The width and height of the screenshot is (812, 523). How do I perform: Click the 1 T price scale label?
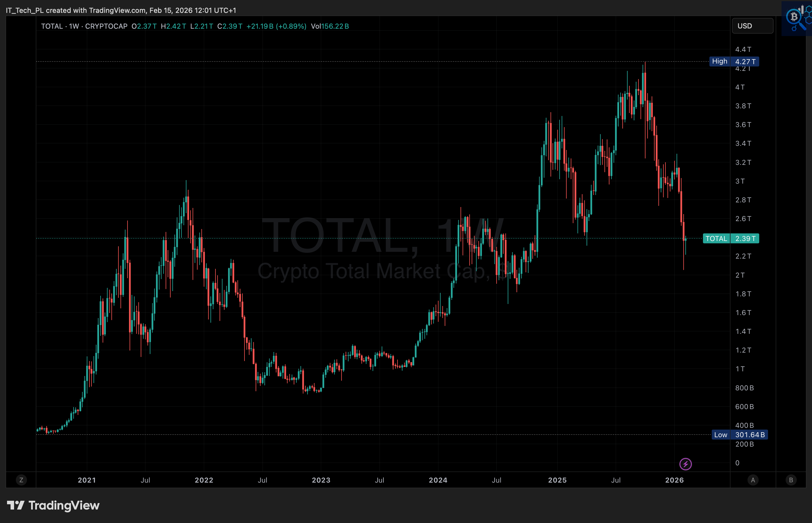(740, 369)
